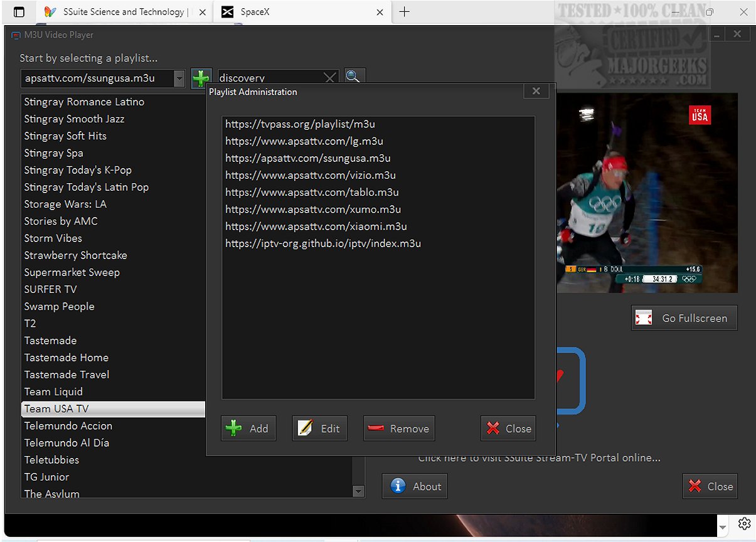756x542 pixels.
Task: Close Playlist Administration with title X
Action: [536, 91]
